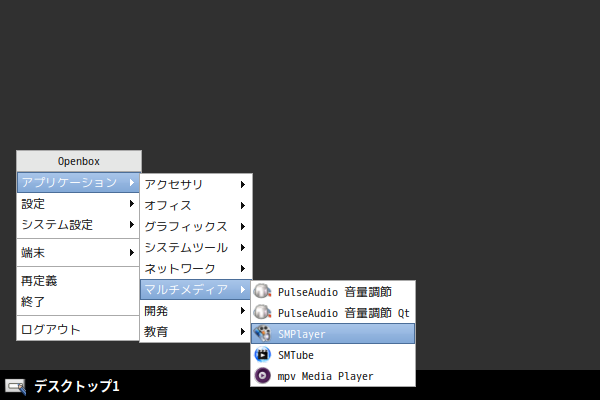
Task: Expand the arrow next to ネットワーク
Action: [243, 268]
